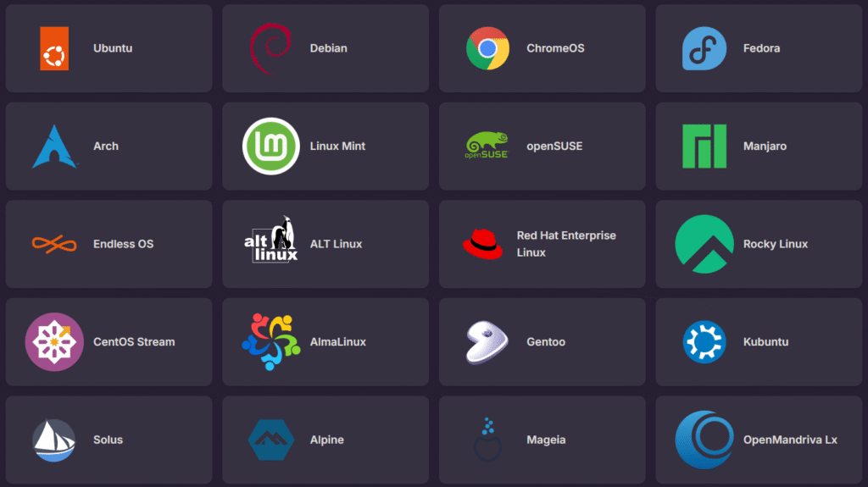Screen dimensions: 868x487
Task: Select the Alpine text label
Action: coord(326,440)
